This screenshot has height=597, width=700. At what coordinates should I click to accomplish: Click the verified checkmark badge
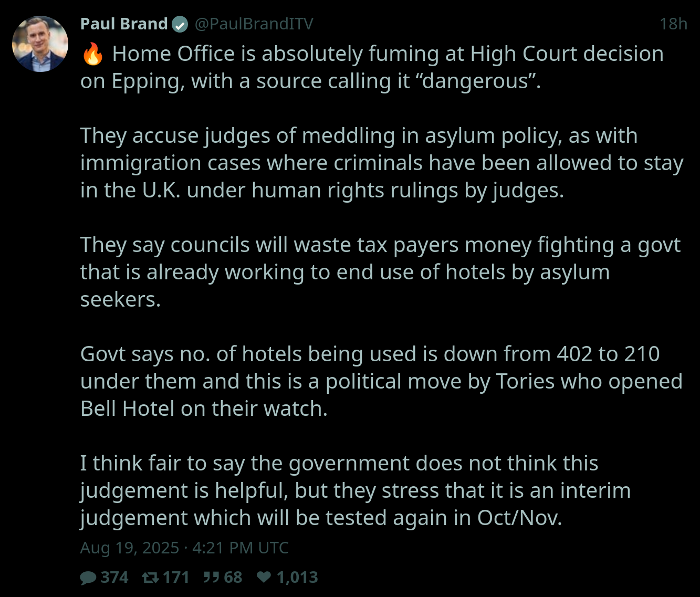click(x=180, y=24)
